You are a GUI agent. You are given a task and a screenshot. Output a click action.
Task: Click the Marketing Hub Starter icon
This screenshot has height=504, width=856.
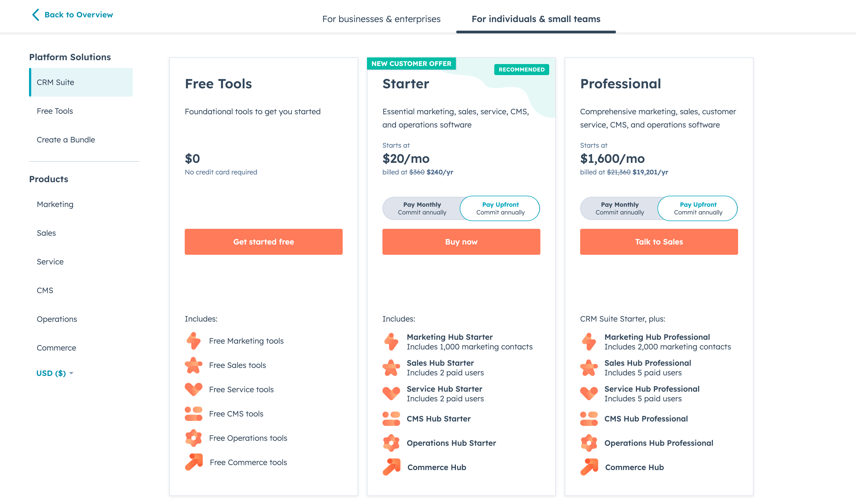pyautogui.click(x=391, y=341)
